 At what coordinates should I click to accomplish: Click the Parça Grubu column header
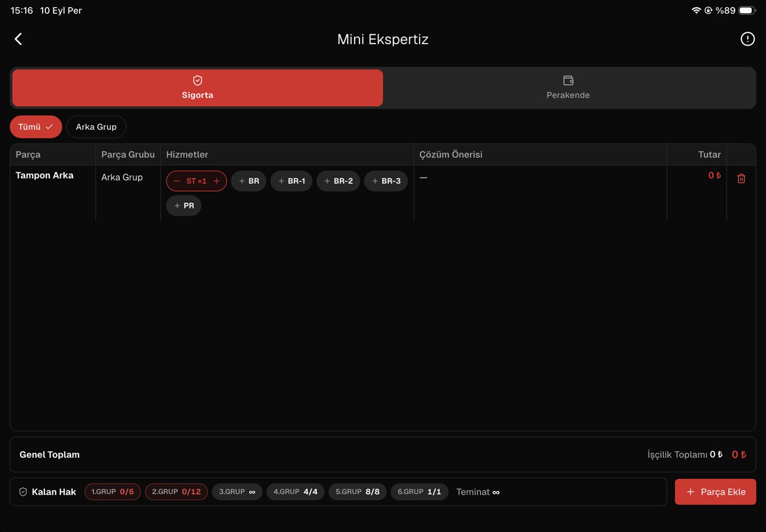[x=128, y=155]
